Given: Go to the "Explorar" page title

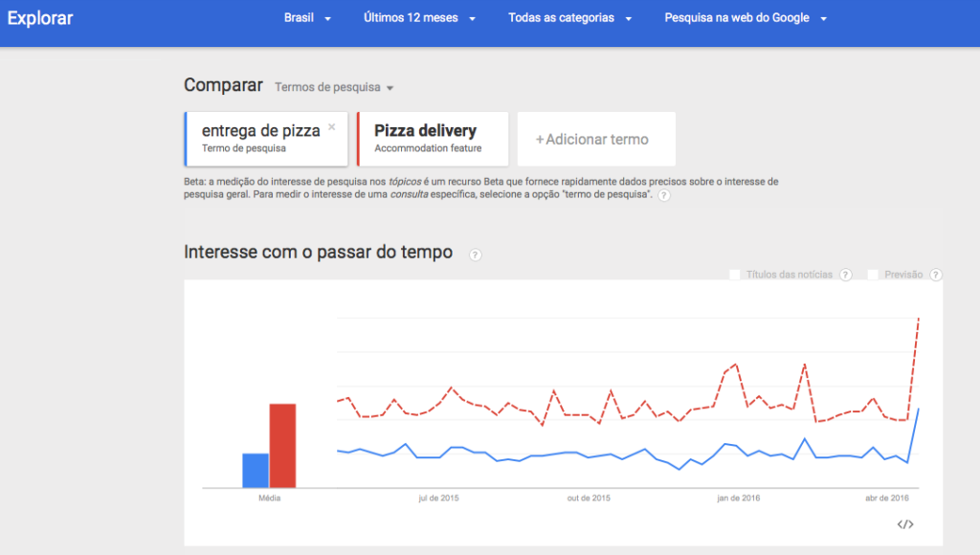Looking at the screenshot, I should [40, 18].
